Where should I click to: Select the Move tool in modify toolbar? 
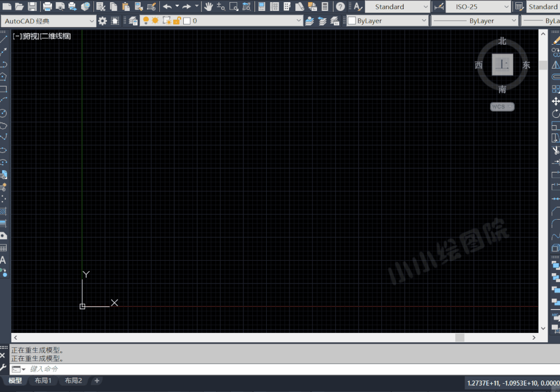tap(556, 101)
